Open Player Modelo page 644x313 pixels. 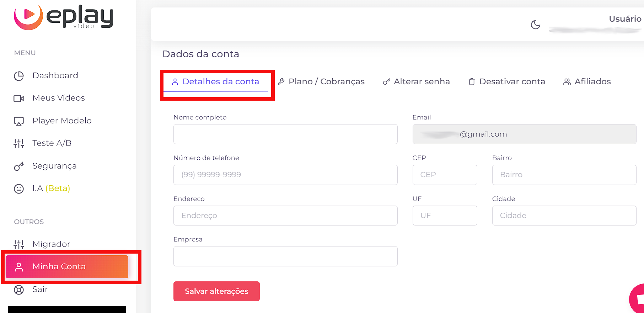point(62,121)
